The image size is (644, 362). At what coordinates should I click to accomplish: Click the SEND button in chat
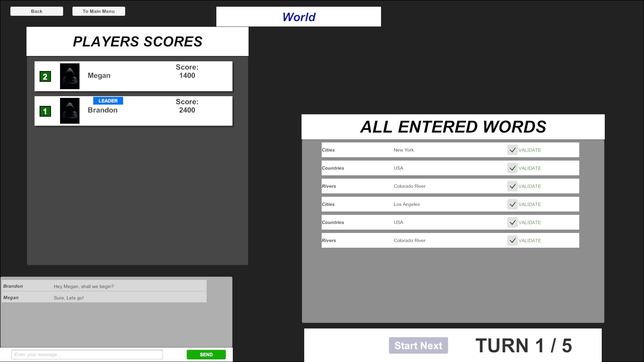[206, 355]
